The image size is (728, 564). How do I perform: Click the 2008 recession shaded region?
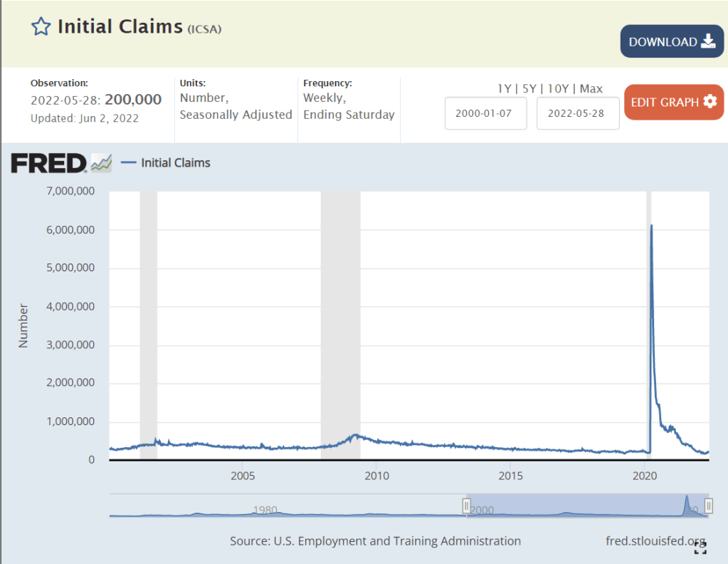pyautogui.click(x=340, y=320)
